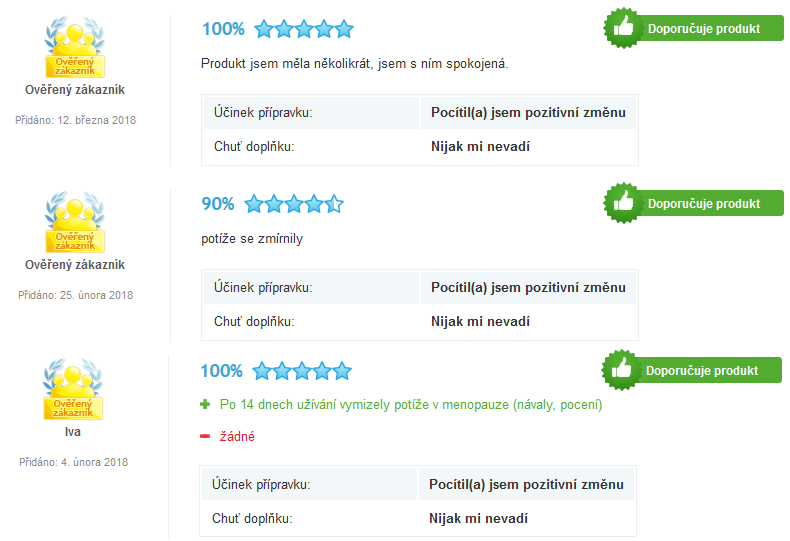Click the date 'Přidáno: 12. března 2018'

(x=76, y=120)
